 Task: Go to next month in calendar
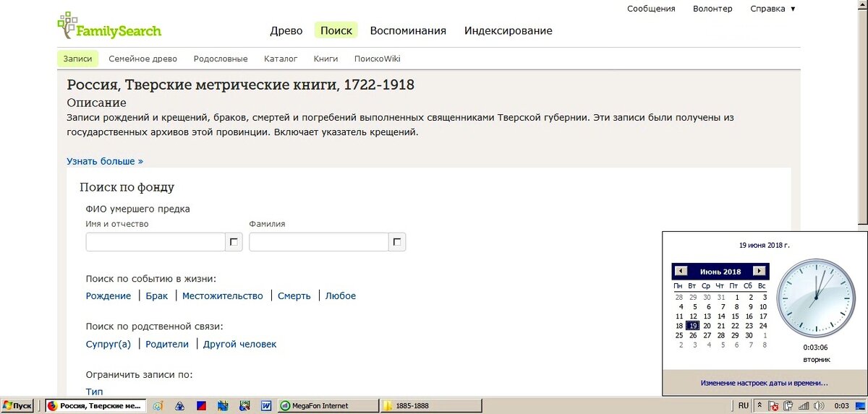pos(759,272)
